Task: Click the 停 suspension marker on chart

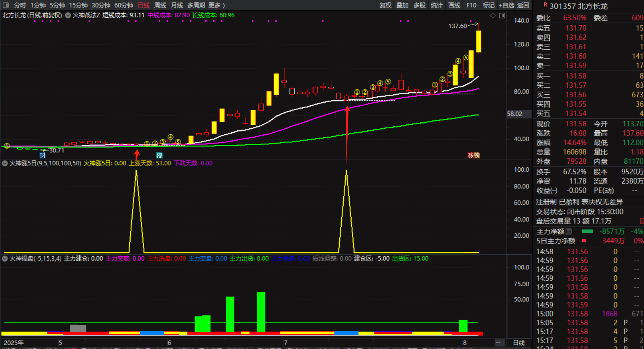Action: [x=159, y=155]
